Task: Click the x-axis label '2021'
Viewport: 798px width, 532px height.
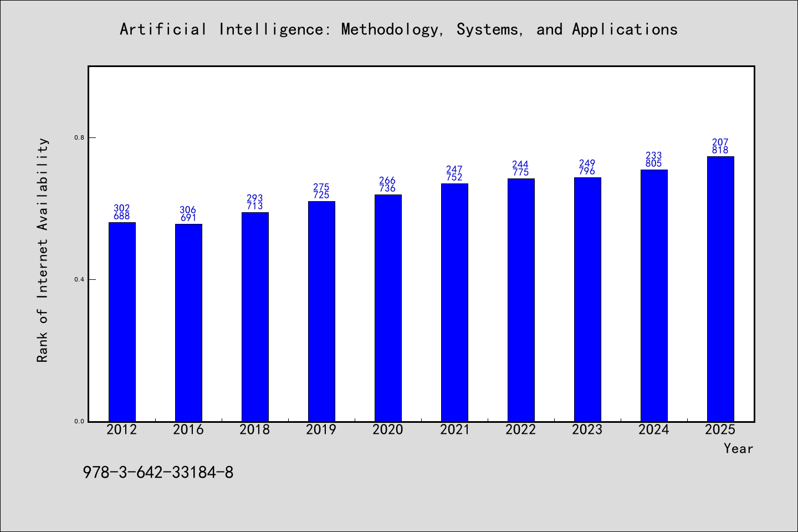Action: 454,429
